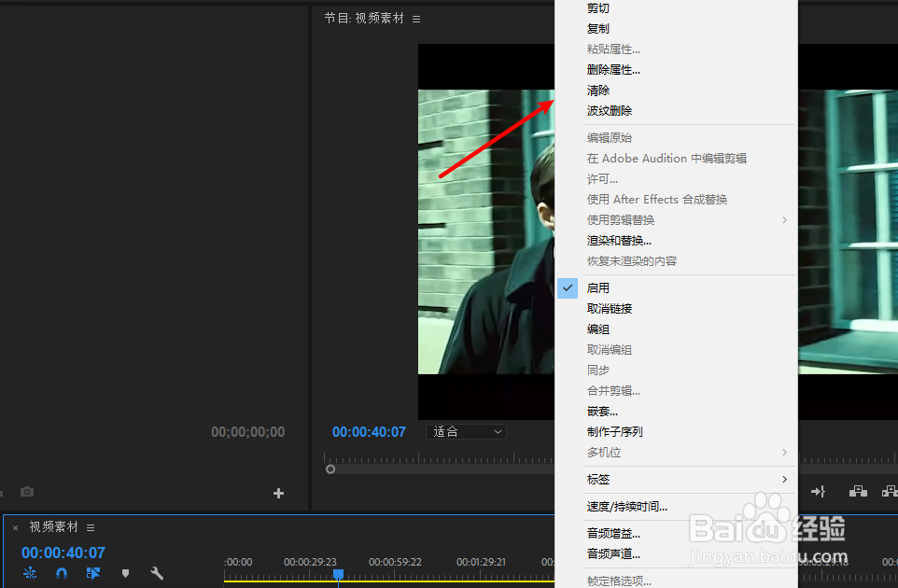This screenshot has height=588, width=898.
Task: Click the lift button icon
Action: [858, 491]
